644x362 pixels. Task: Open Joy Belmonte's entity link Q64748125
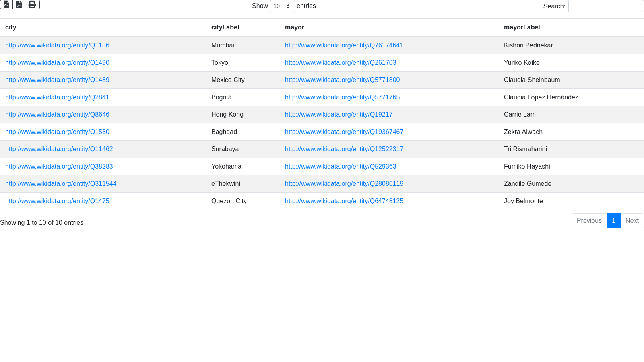(344, 201)
